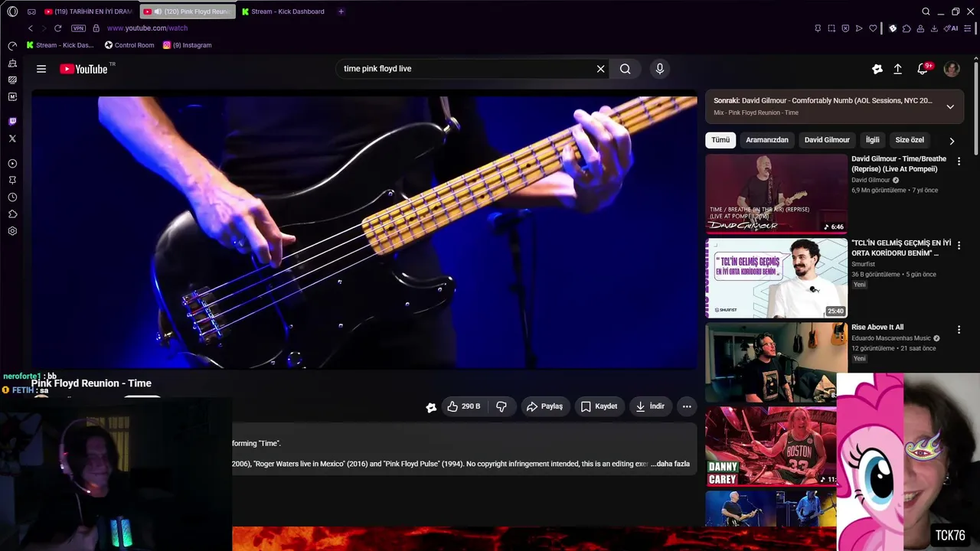980x551 pixels.
Task: Download the video with İndir
Action: pyautogui.click(x=650, y=406)
